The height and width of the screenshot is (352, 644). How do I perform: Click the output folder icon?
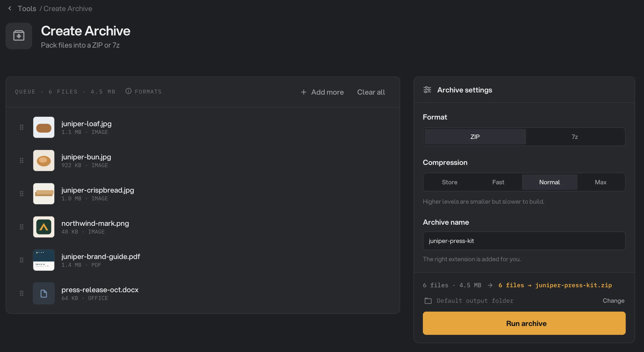coord(428,301)
